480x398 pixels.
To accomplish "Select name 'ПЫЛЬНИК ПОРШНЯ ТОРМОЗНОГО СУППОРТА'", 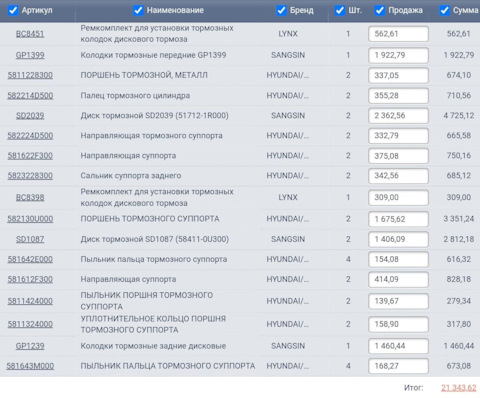I will pyautogui.click(x=147, y=301).
